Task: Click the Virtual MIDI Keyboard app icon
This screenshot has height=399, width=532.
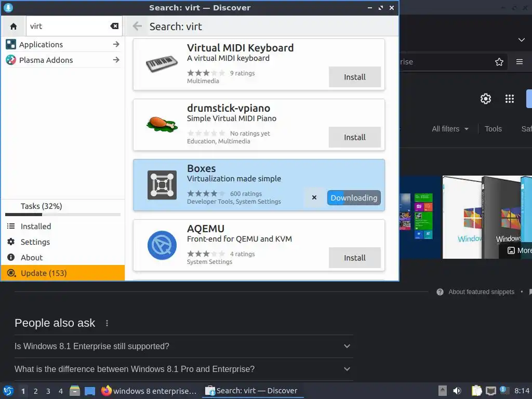Action: point(162,64)
